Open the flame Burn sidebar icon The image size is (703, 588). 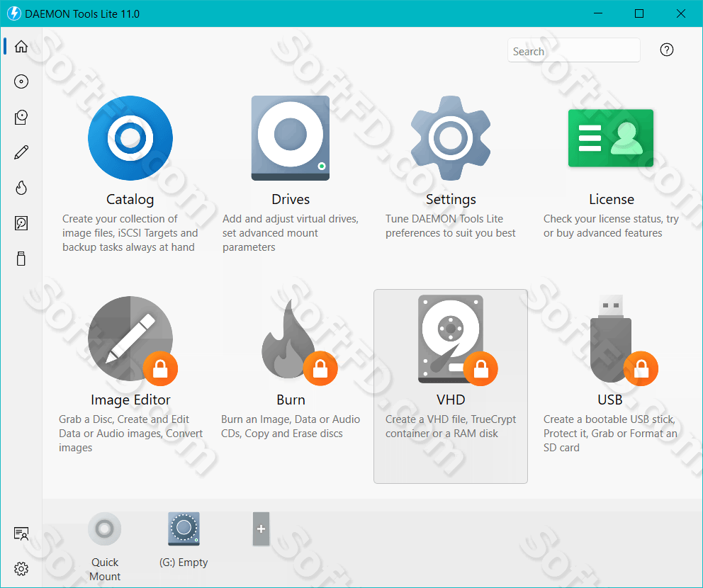pos(21,187)
